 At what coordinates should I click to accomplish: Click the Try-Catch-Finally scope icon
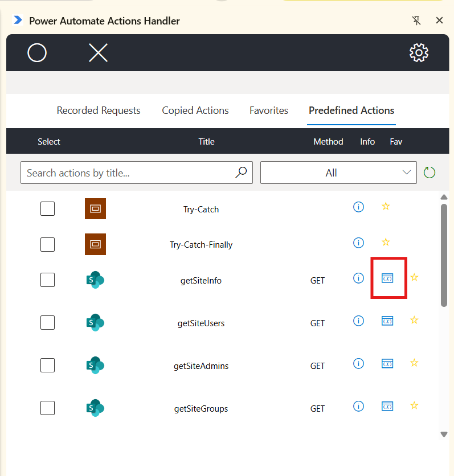coord(95,244)
